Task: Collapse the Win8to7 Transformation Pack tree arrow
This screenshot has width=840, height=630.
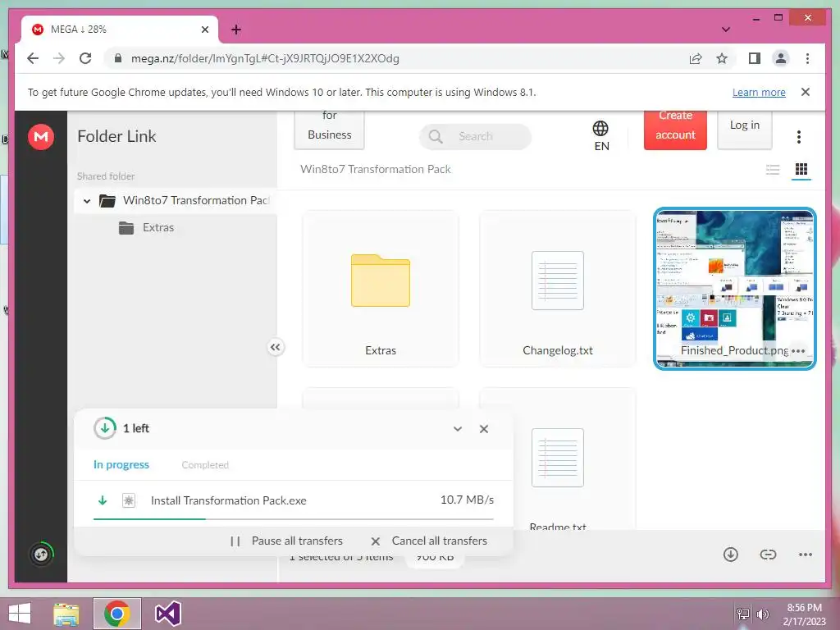Action: (87, 201)
